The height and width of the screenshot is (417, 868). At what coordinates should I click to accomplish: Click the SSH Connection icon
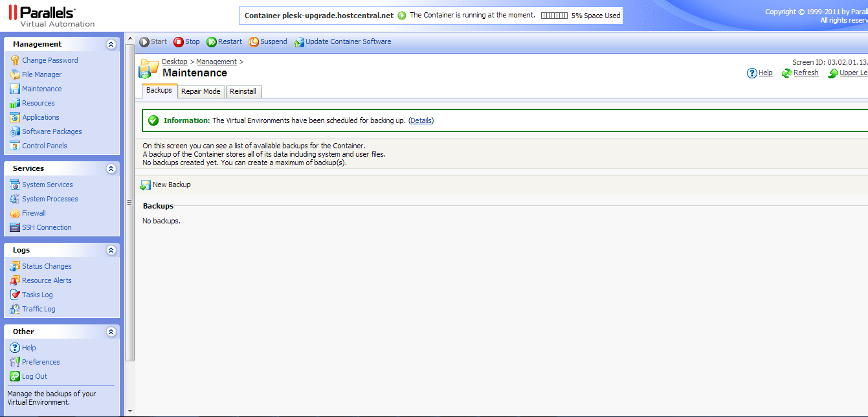(x=15, y=227)
